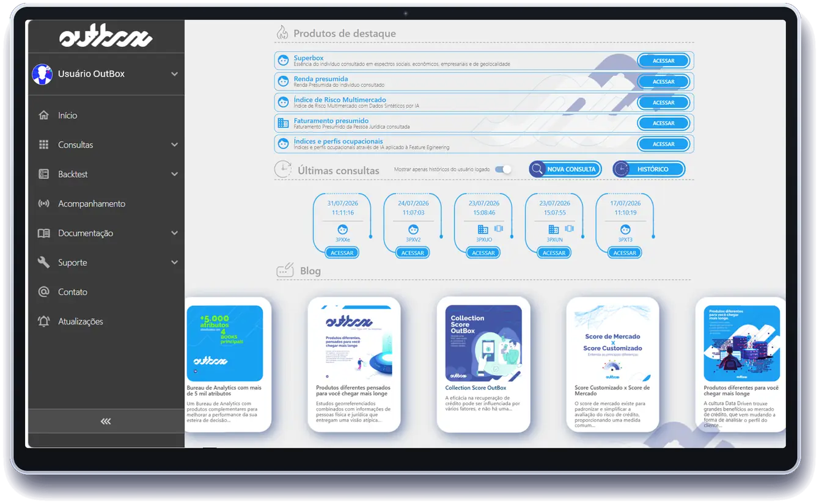
Task: Click ACESSAR under consulta 3PXUN
Action: 554,252
